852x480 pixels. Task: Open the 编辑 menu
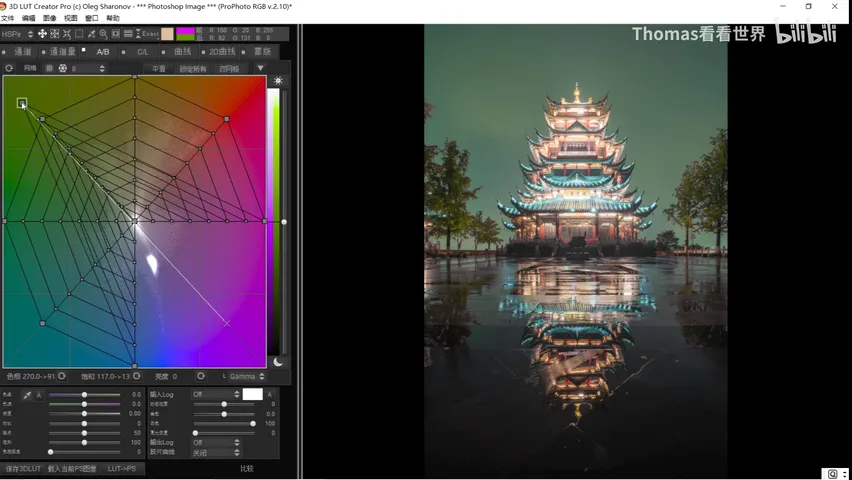pyautogui.click(x=28, y=18)
